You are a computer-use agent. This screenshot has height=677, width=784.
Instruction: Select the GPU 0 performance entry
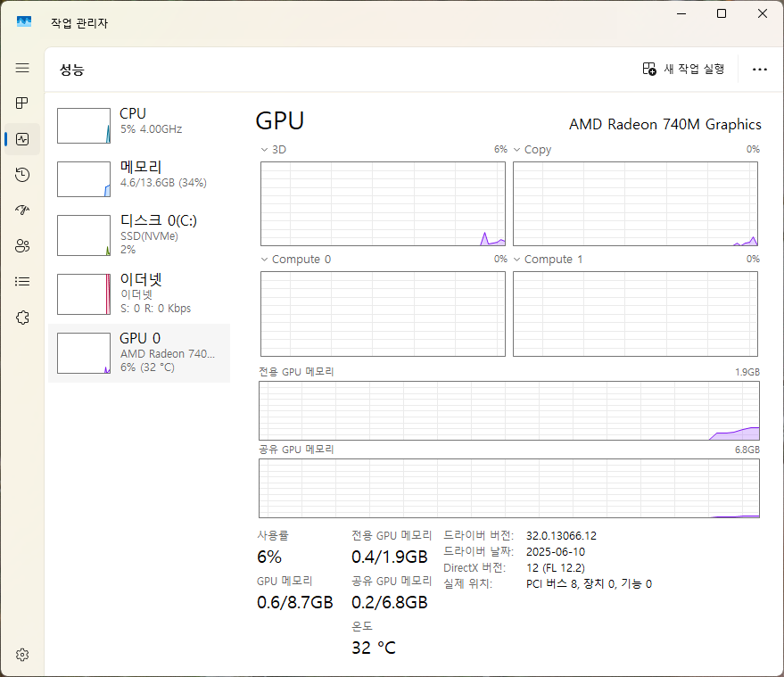139,353
